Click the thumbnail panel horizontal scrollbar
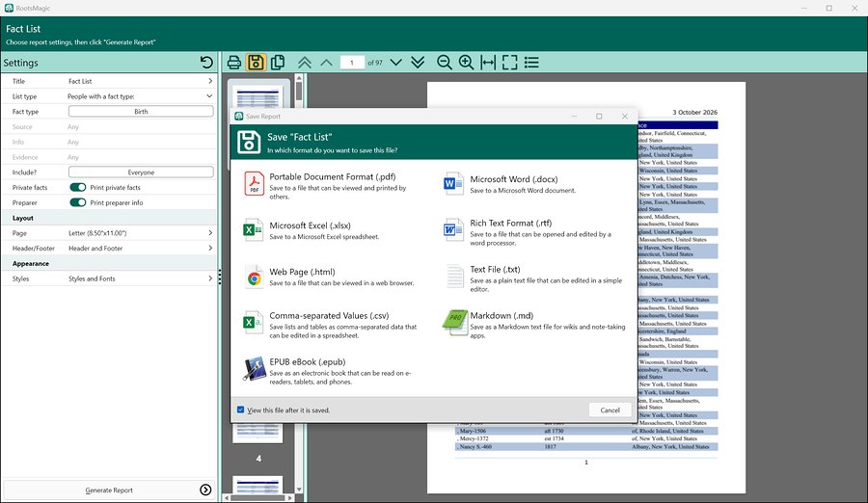Screen dimensions: 868x503 pos(258,498)
